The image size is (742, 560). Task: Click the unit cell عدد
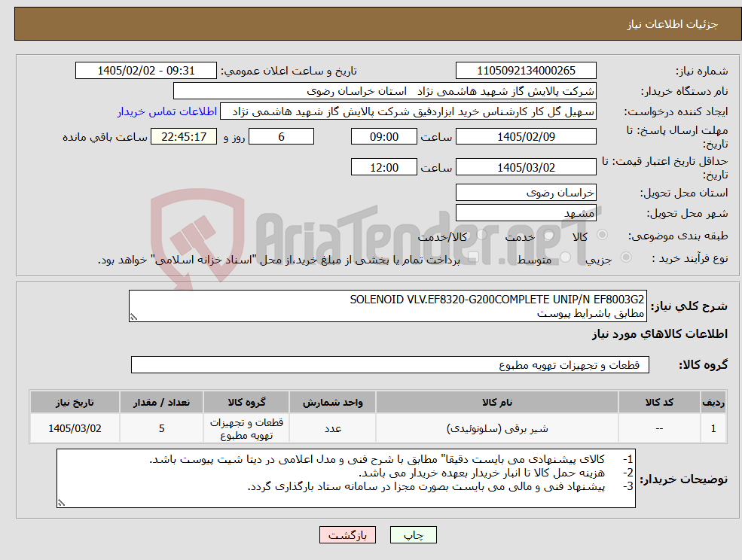click(333, 428)
